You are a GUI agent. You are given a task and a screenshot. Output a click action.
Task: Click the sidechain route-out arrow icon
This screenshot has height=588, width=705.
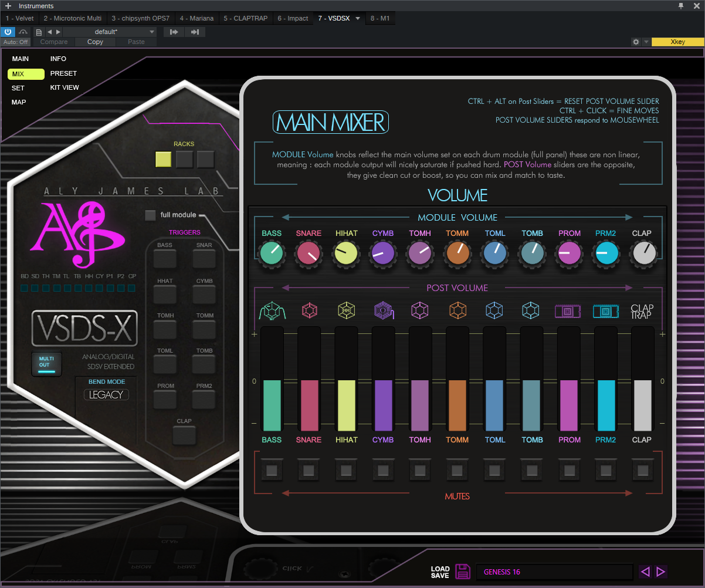click(x=195, y=32)
